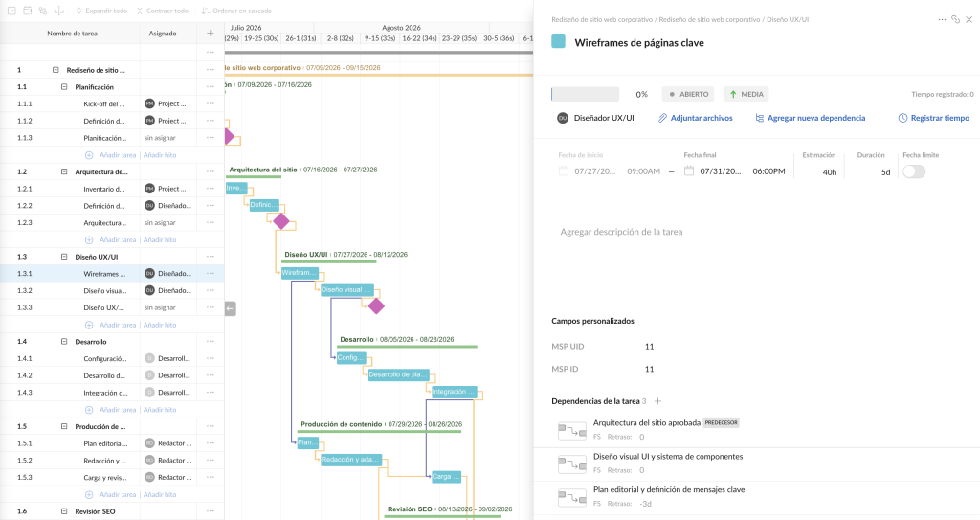Screen dimensions: 980x520
Task: Click the Diseñador UX/UI assignee
Action: coord(595,118)
